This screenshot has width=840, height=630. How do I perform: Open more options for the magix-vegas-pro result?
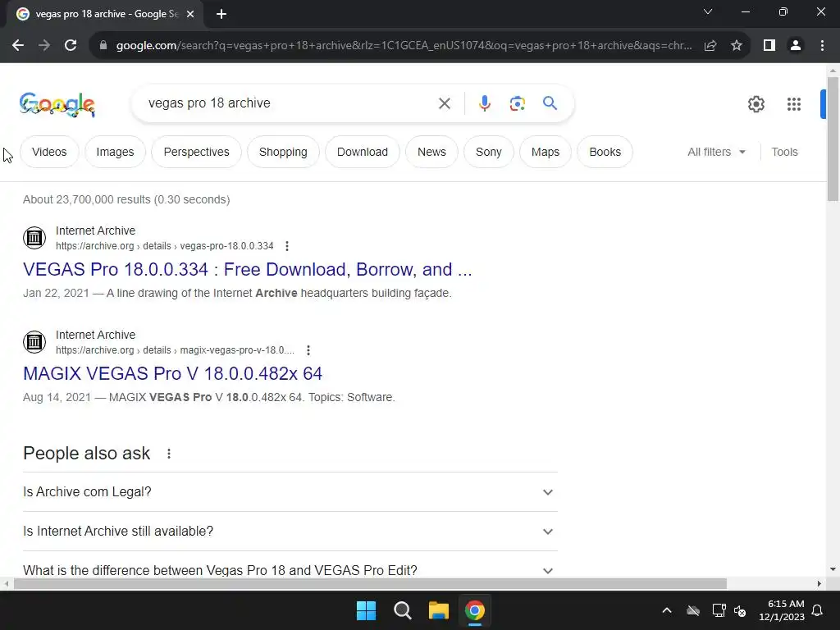[308, 350]
